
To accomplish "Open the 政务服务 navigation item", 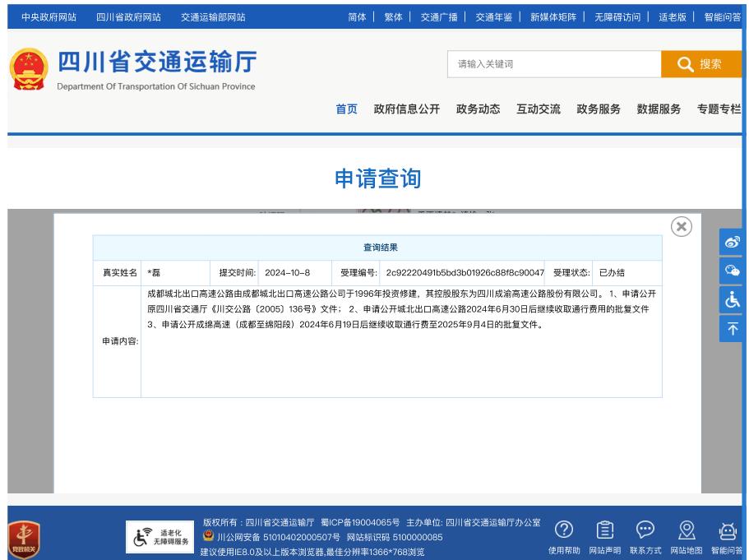I will (x=598, y=109).
